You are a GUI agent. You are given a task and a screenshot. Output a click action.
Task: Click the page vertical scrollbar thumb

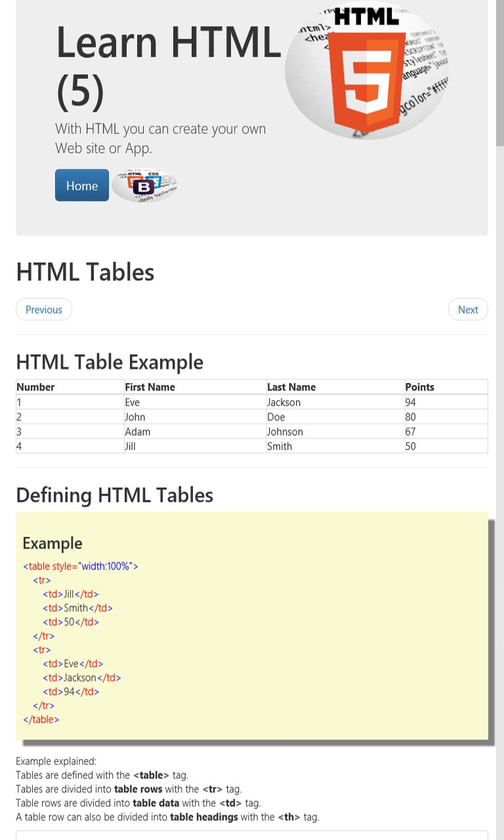pyautogui.click(x=500, y=72)
